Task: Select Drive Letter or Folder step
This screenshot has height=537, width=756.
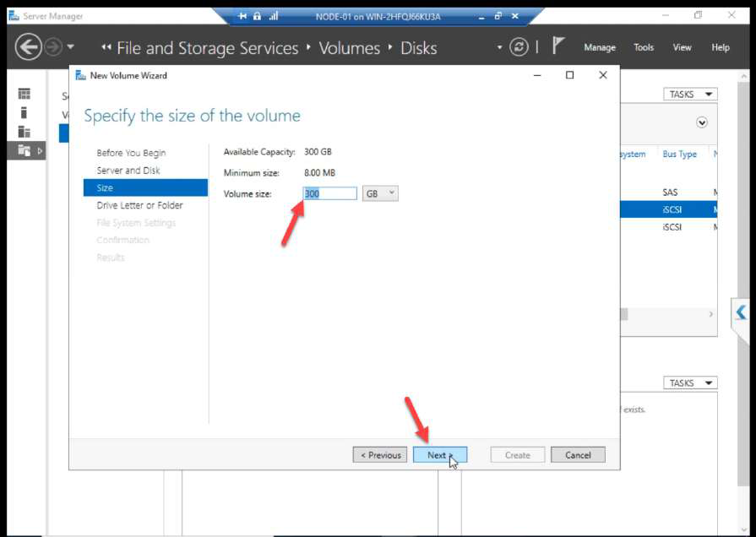Action: [140, 205]
